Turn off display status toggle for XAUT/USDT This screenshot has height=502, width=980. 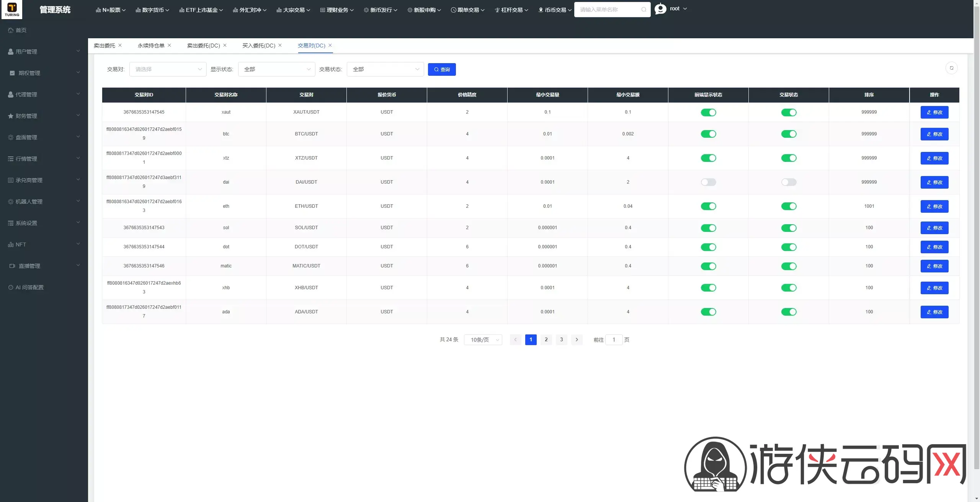(x=708, y=112)
